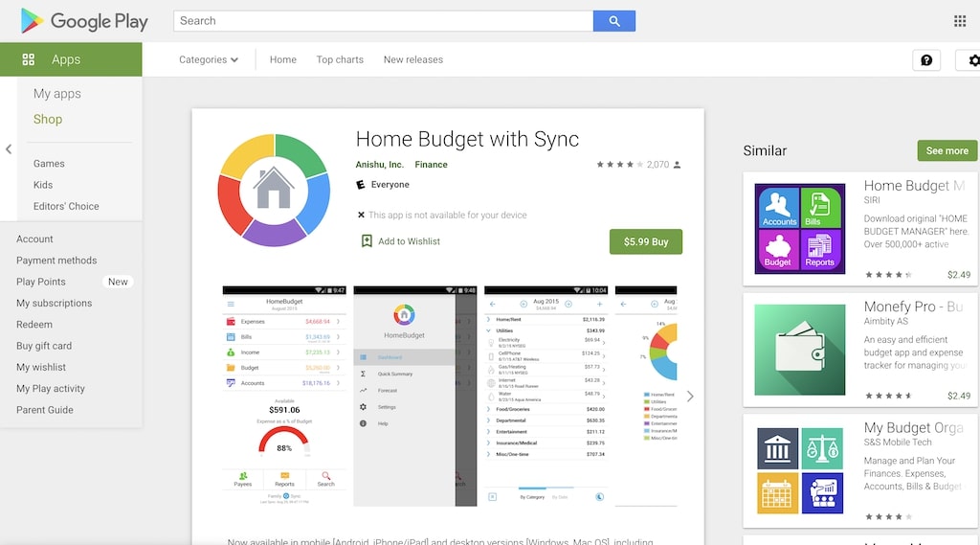This screenshot has height=545, width=980.
Task: Open My Play activity
Action: [x=50, y=389]
